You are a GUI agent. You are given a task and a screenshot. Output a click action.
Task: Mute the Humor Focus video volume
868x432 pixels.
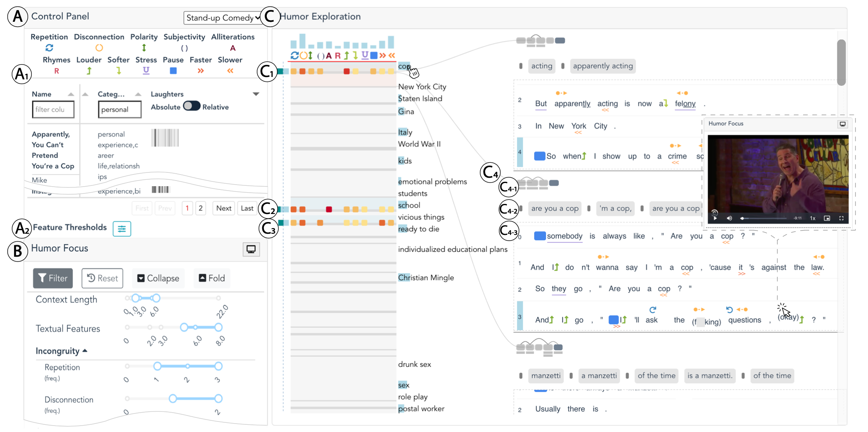pyautogui.click(x=729, y=218)
